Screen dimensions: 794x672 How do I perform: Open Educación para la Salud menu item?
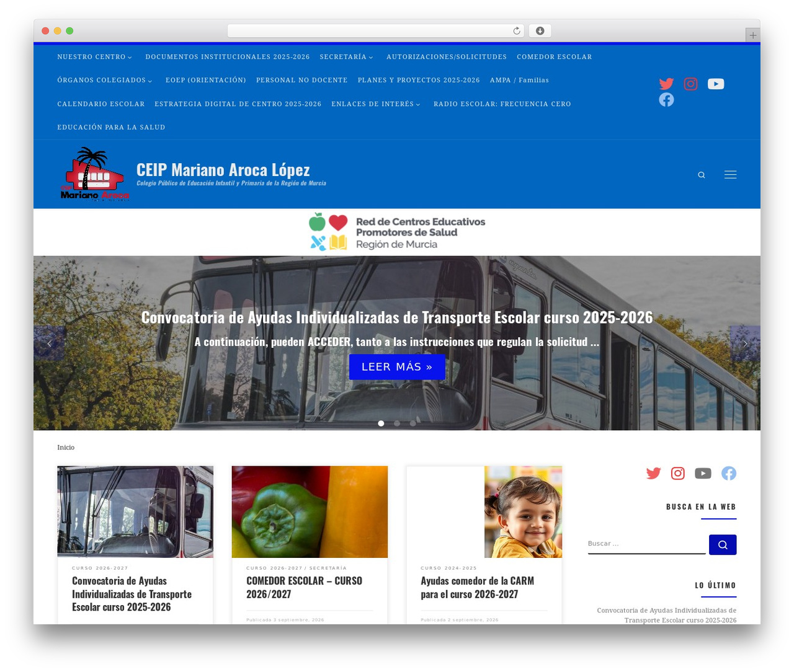[112, 127]
